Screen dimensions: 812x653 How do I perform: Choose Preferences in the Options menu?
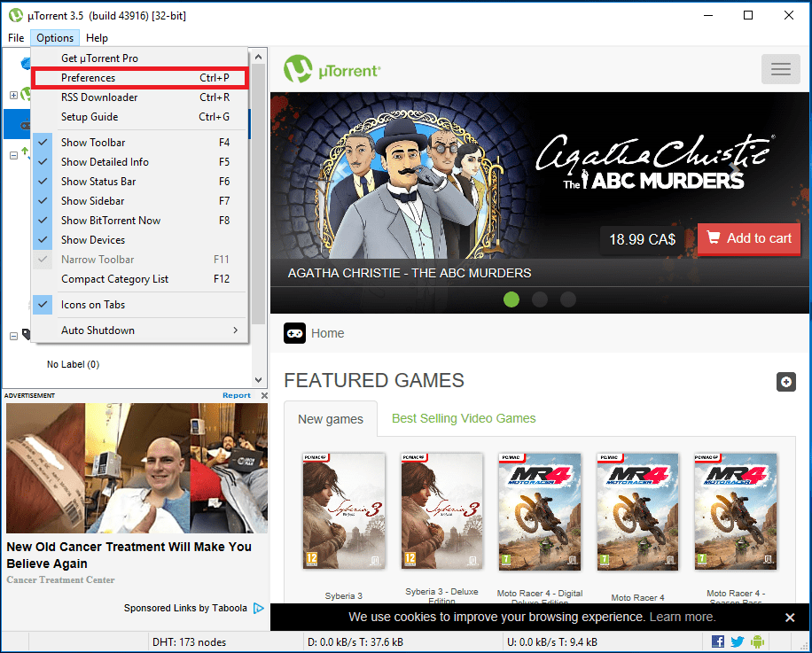coord(140,78)
